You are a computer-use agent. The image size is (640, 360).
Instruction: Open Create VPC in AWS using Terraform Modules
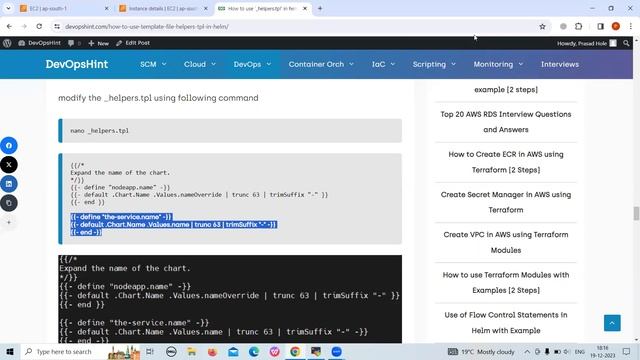tap(506, 242)
